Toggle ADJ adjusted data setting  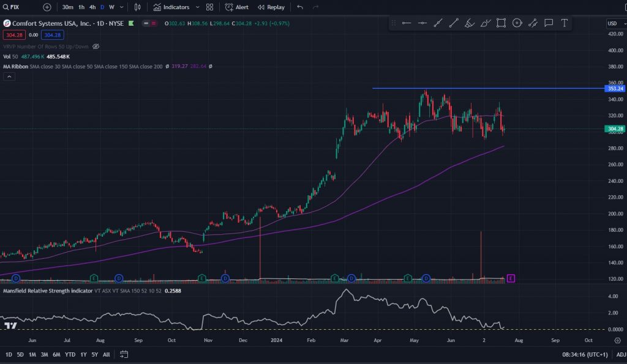coord(620,354)
